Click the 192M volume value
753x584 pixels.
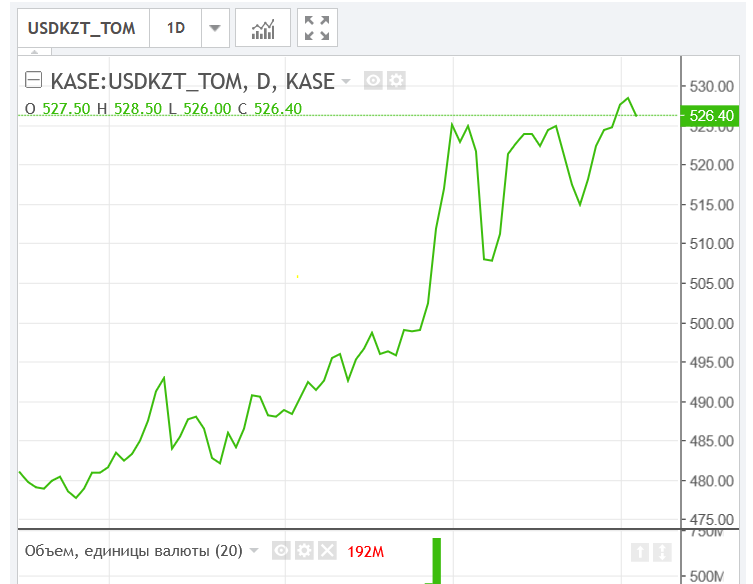(365, 552)
